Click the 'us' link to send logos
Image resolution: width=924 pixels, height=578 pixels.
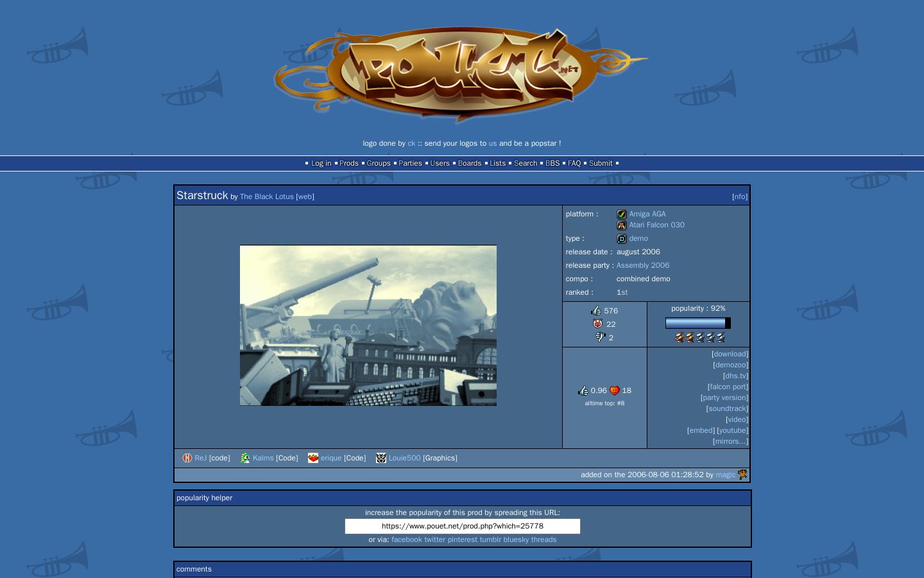(493, 143)
